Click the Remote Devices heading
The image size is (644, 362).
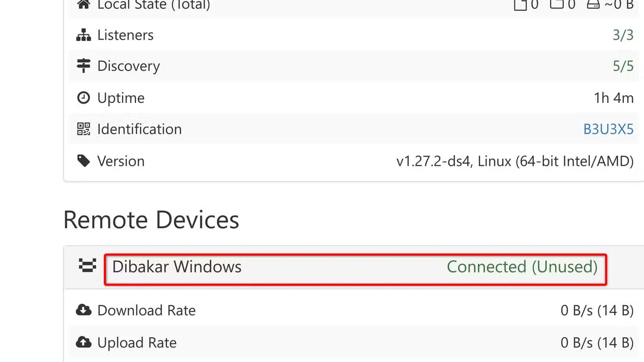(151, 220)
